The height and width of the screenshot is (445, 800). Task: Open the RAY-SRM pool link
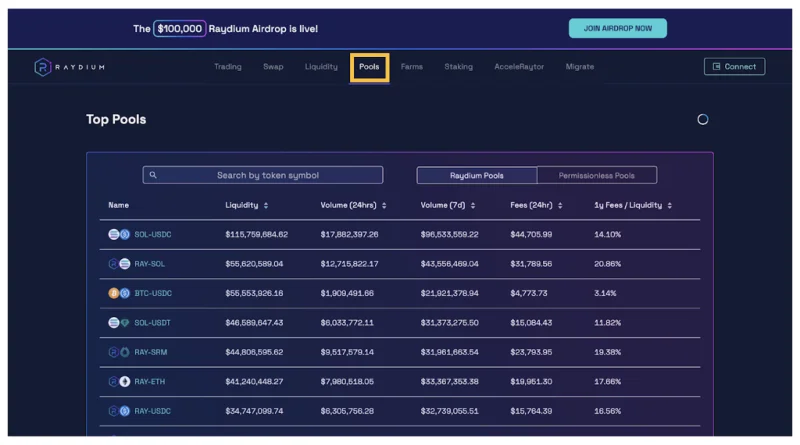tap(151, 352)
